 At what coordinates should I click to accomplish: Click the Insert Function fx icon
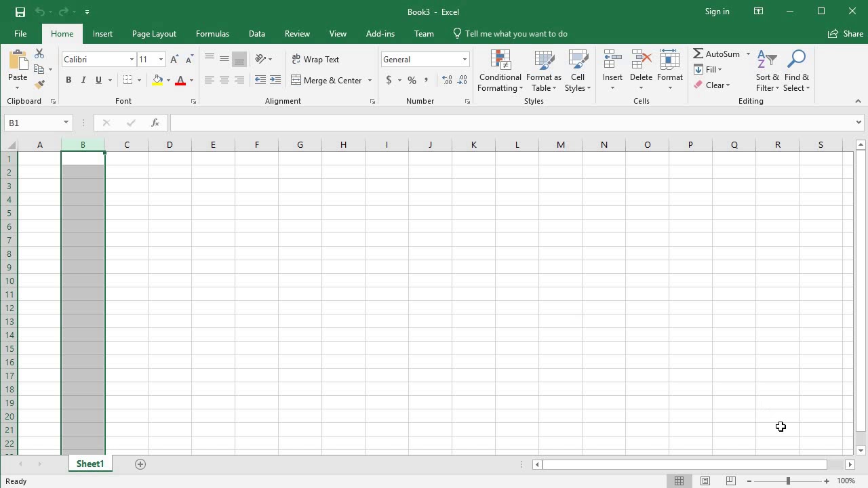[x=155, y=123]
